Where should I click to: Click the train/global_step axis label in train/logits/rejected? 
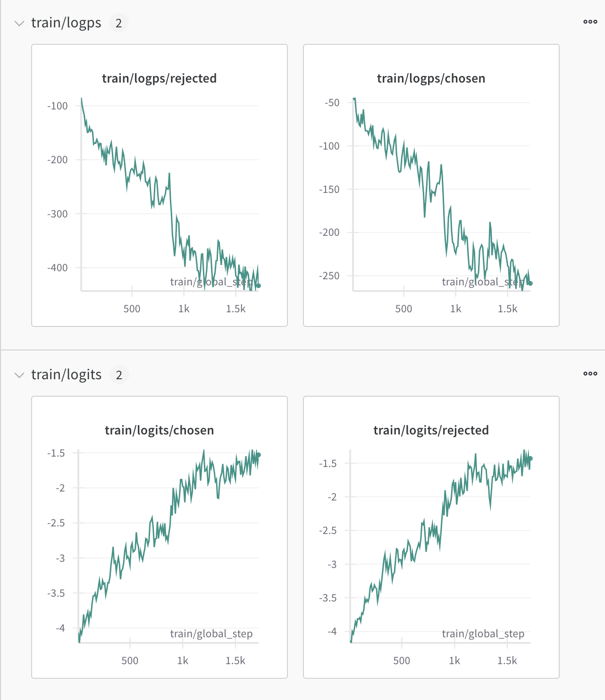483,634
